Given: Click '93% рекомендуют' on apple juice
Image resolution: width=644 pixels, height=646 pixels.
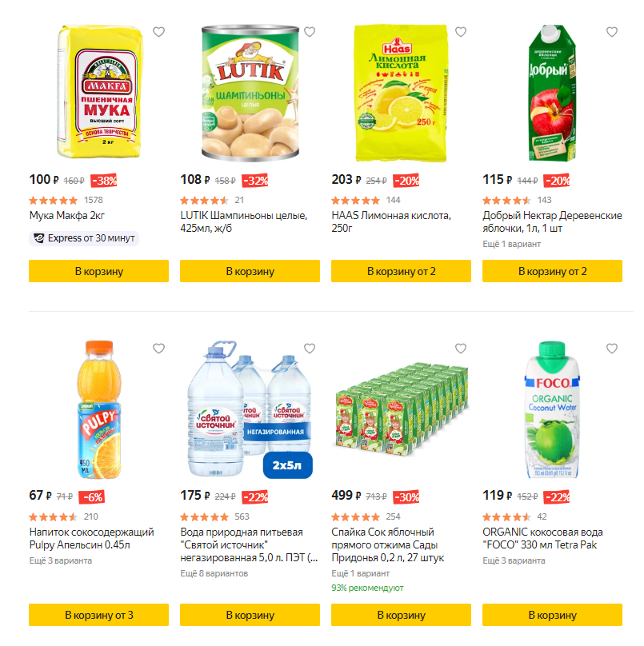Looking at the screenshot, I should [367, 588].
